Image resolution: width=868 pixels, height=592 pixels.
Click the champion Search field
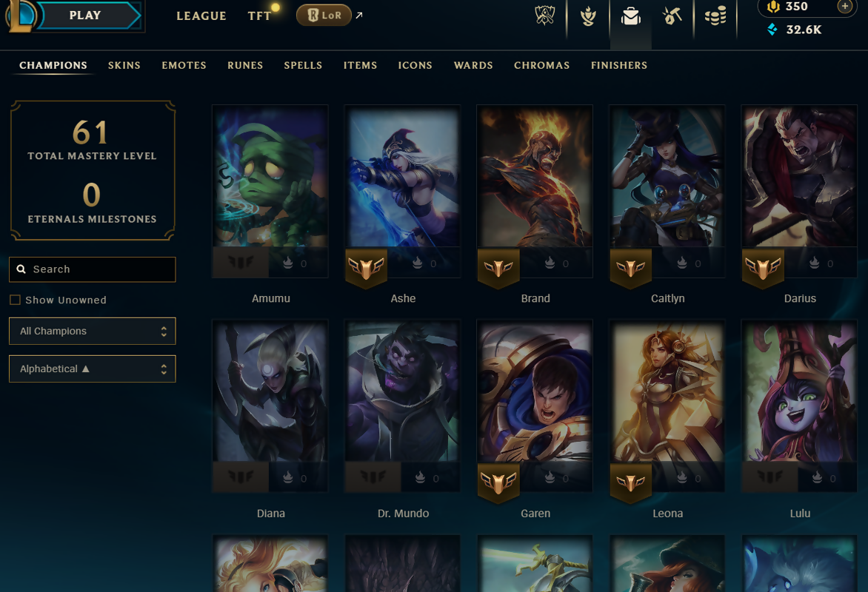click(x=93, y=269)
